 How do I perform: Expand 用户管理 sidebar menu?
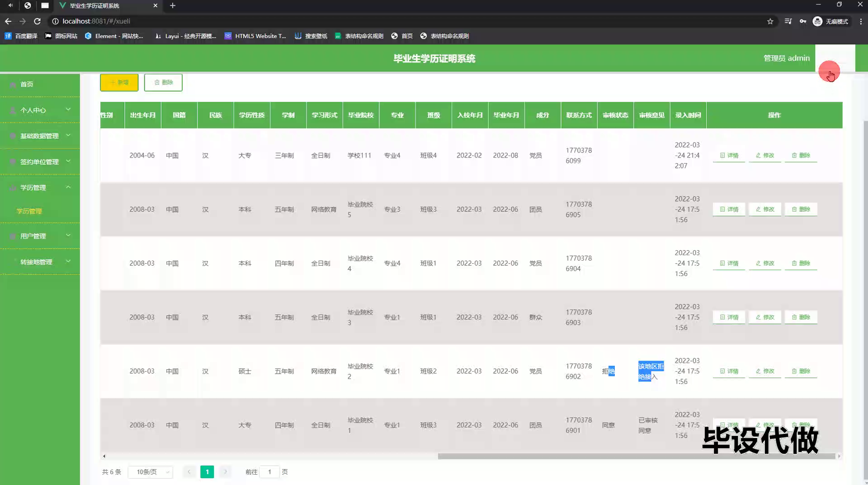click(x=40, y=236)
